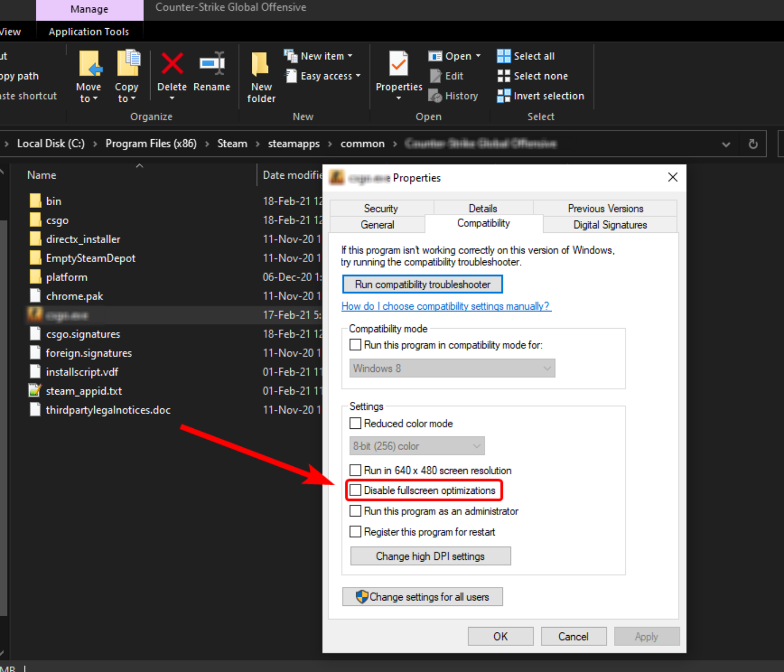Select the csgo.signatures file
The image size is (784, 672).
75,334
